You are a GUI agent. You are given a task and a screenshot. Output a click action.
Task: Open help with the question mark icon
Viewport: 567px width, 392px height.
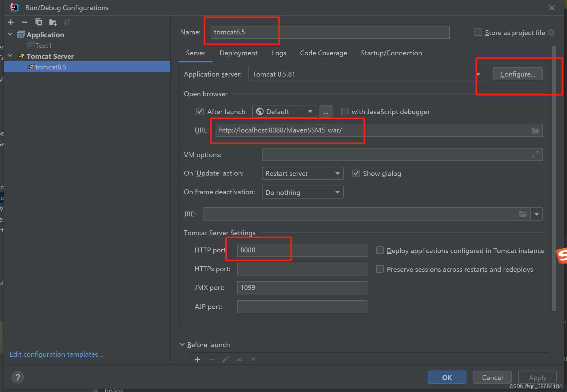point(18,377)
